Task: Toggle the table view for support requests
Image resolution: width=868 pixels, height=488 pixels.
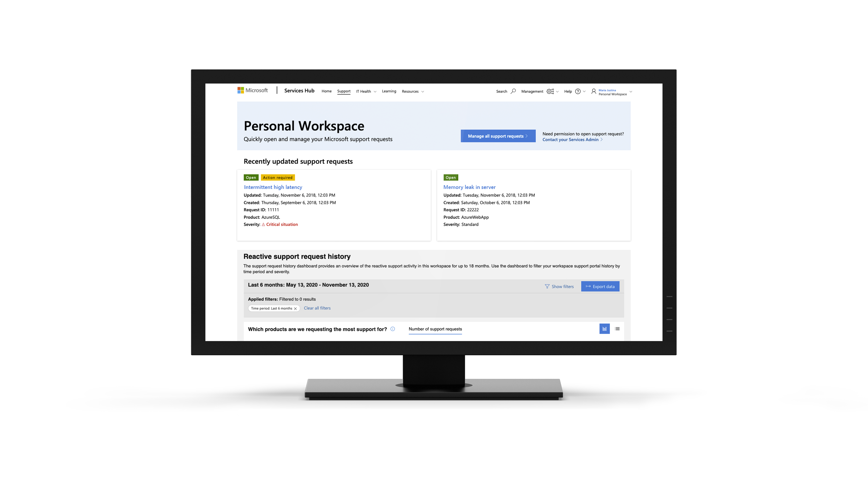Action: (x=617, y=328)
